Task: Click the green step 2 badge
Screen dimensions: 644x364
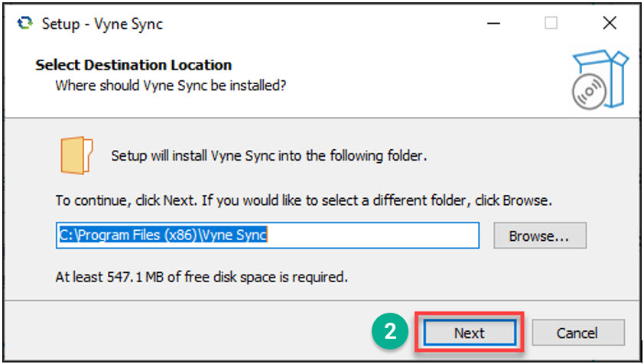Action: pyautogui.click(x=390, y=332)
